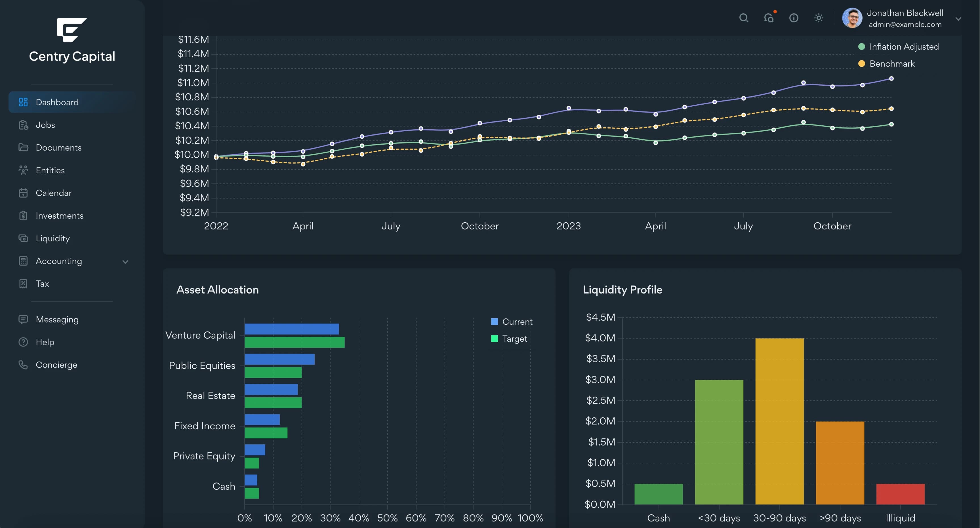980x528 pixels.
Task: Click the Inflation Adjusted green legend dot
Action: coord(862,47)
